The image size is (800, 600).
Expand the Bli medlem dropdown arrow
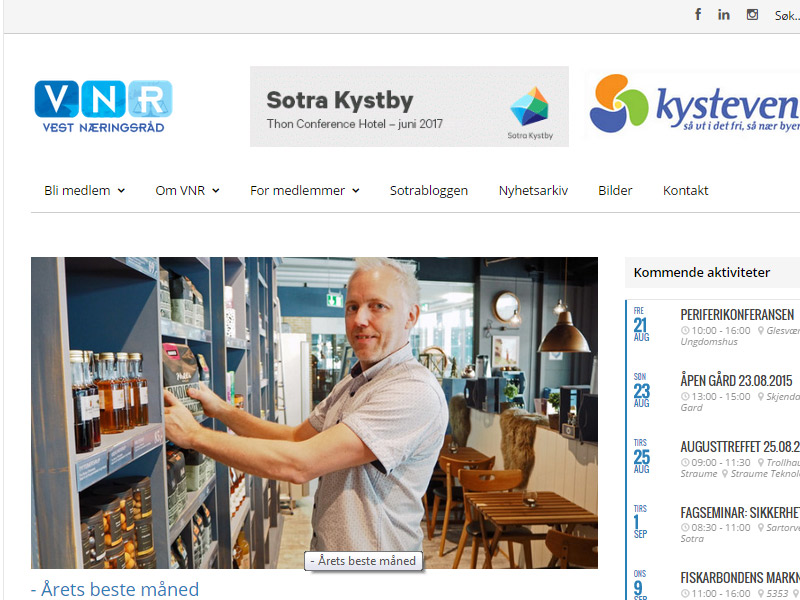tap(121, 191)
